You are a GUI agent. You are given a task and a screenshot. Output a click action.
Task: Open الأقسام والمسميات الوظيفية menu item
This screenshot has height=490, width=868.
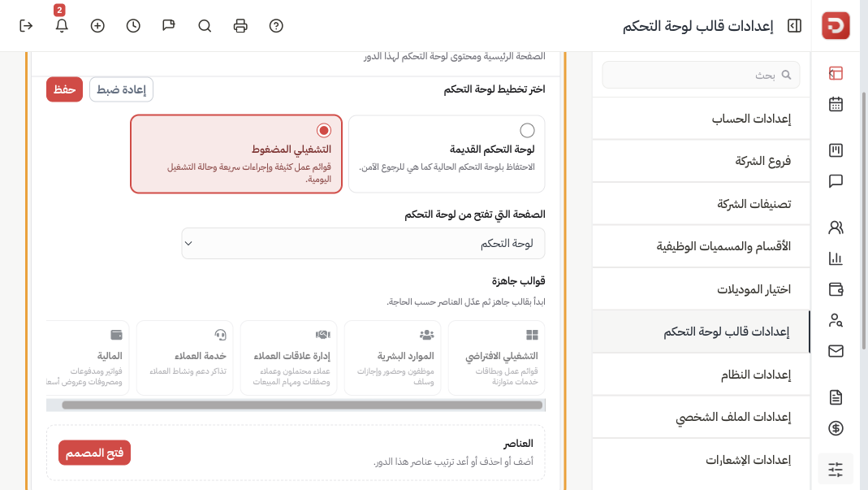701,247
